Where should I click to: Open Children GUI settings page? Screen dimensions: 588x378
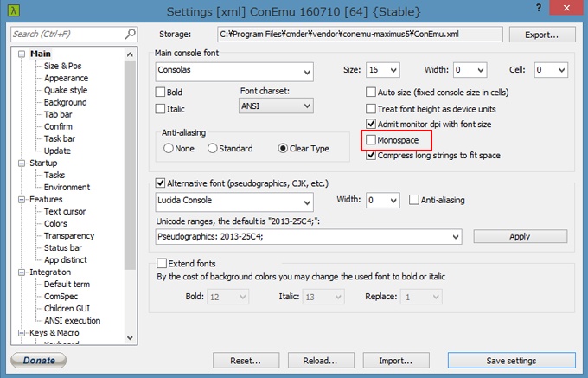tap(67, 308)
